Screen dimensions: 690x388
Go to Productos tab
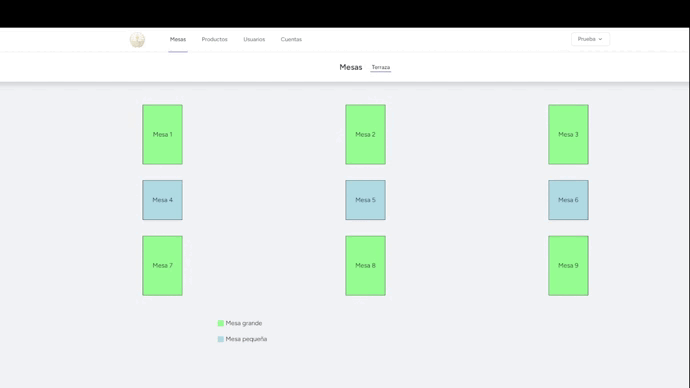(214, 39)
